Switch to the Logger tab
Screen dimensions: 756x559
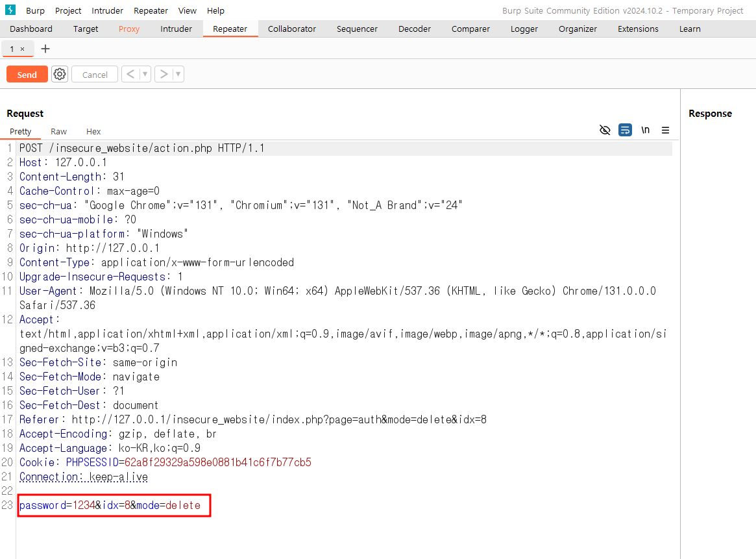click(524, 29)
